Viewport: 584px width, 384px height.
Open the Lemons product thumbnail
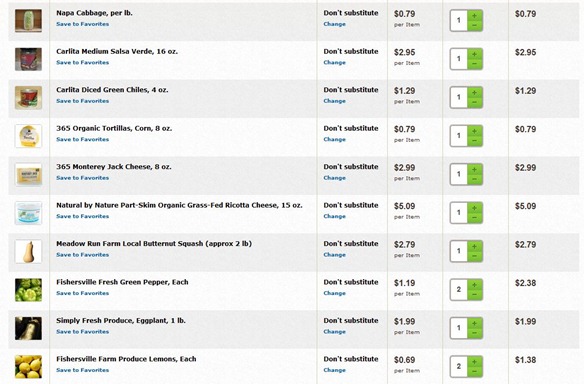(x=28, y=366)
